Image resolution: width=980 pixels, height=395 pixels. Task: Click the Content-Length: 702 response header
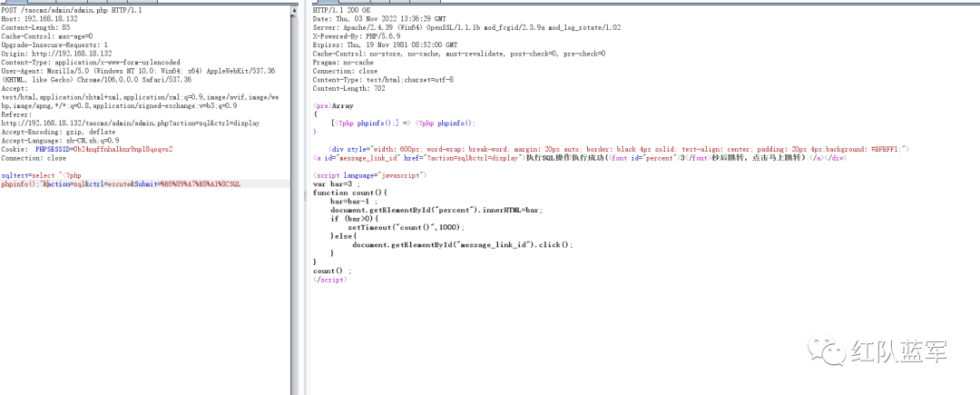tap(348, 89)
